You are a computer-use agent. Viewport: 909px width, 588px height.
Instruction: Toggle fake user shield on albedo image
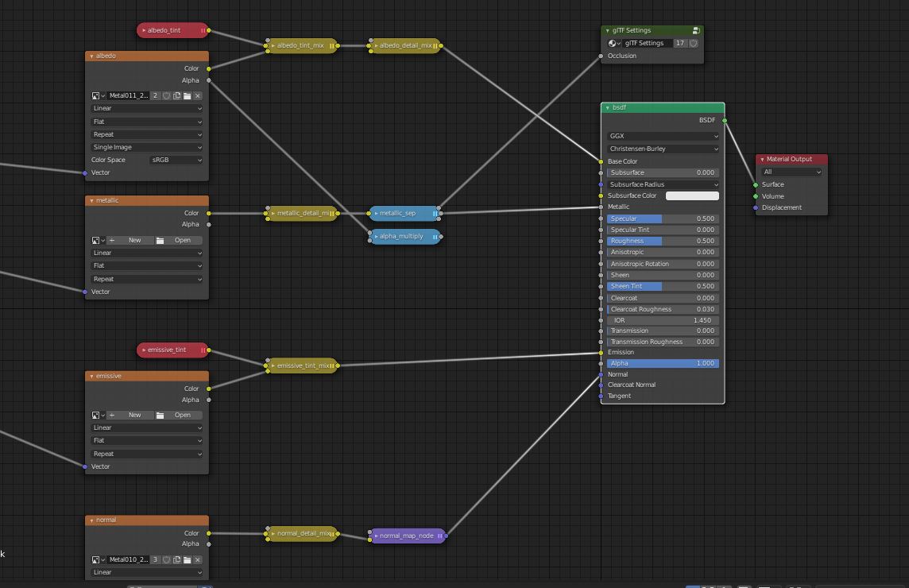(x=167, y=95)
